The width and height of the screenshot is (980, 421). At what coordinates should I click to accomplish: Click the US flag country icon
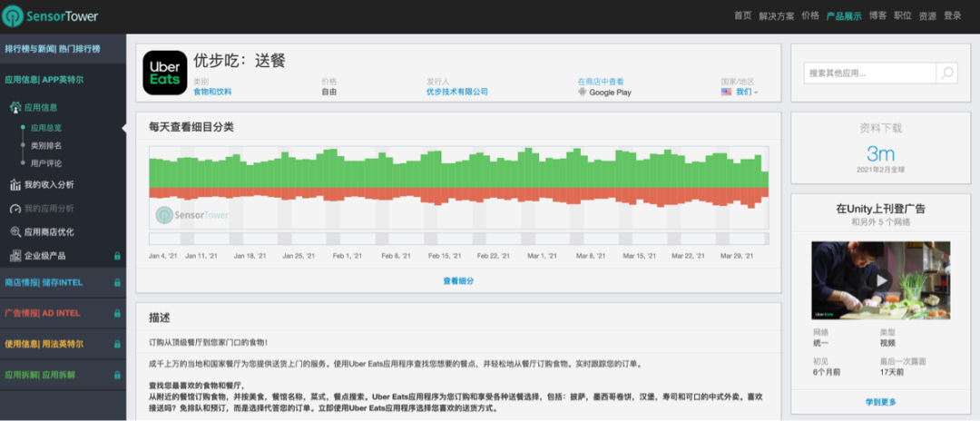(726, 92)
